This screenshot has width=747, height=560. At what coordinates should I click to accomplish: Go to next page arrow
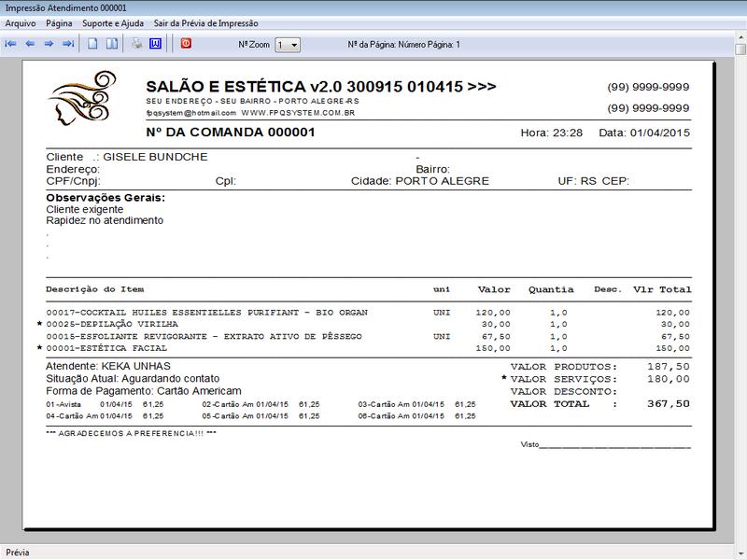(x=49, y=44)
